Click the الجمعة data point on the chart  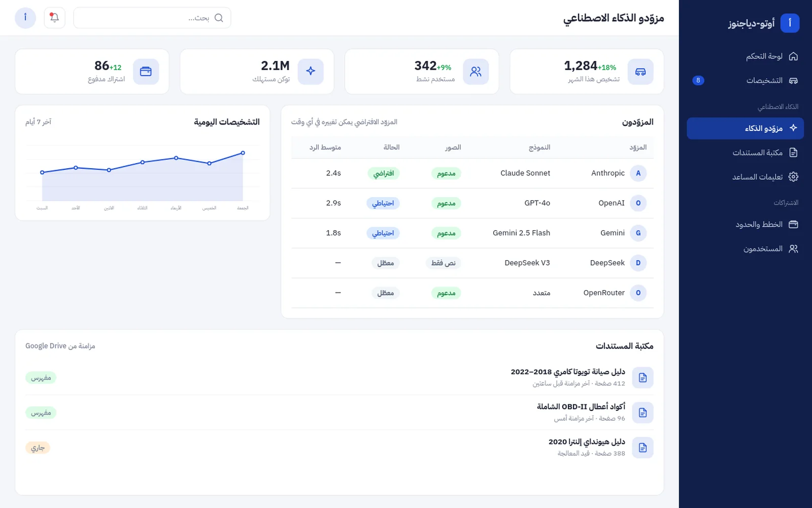pyautogui.click(x=243, y=153)
